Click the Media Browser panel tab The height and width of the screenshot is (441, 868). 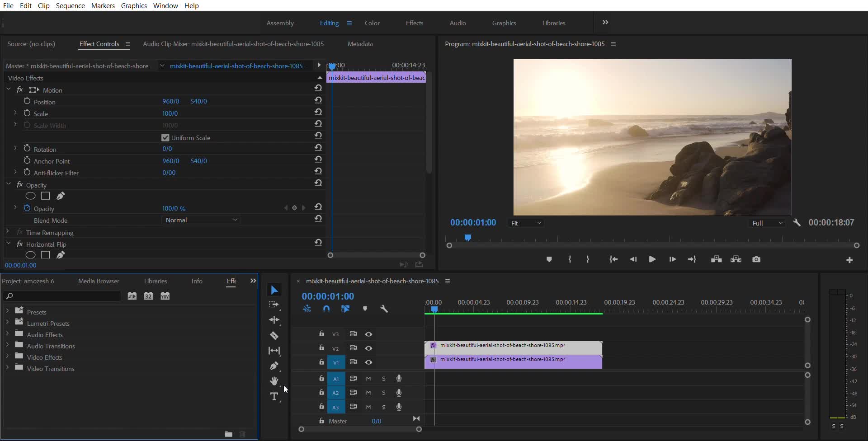[99, 281]
